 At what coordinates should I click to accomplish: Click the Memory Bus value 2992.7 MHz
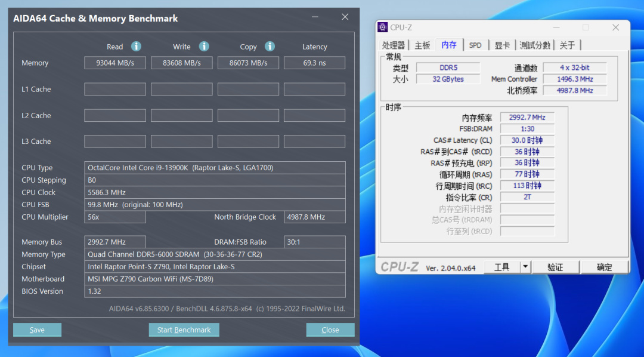click(115, 242)
